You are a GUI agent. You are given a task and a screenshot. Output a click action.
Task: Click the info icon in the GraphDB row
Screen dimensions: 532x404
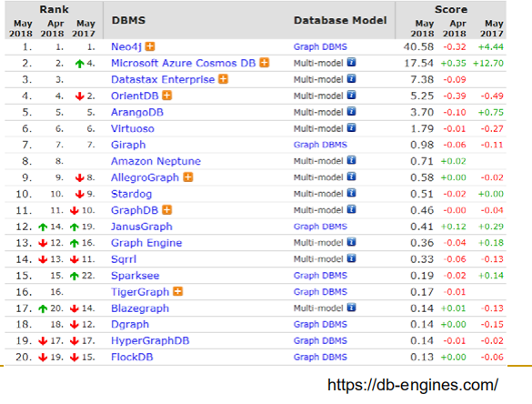pyautogui.click(x=352, y=209)
